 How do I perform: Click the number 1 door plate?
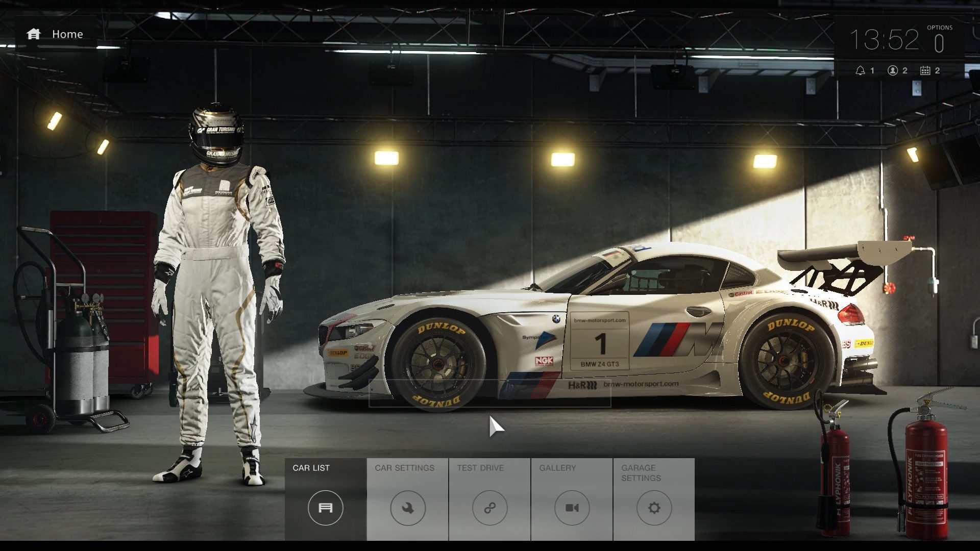[x=600, y=341]
